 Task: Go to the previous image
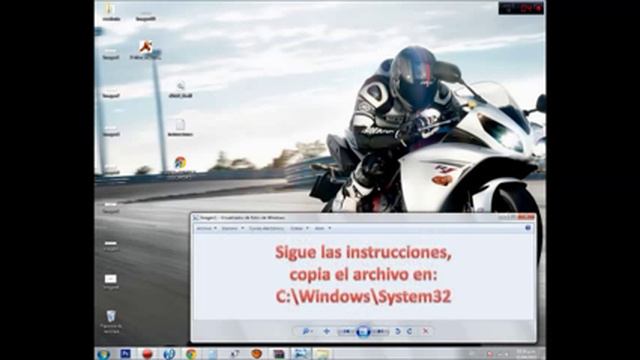(346, 331)
